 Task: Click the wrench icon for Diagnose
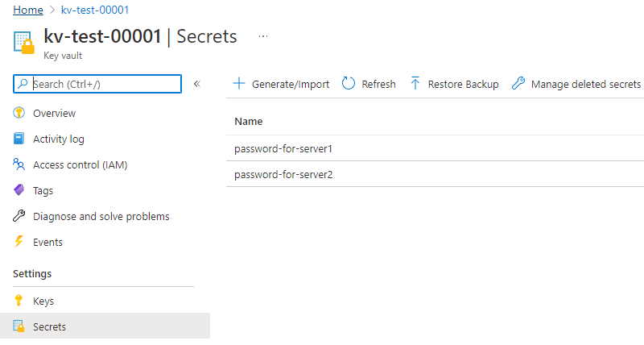[19, 216]
